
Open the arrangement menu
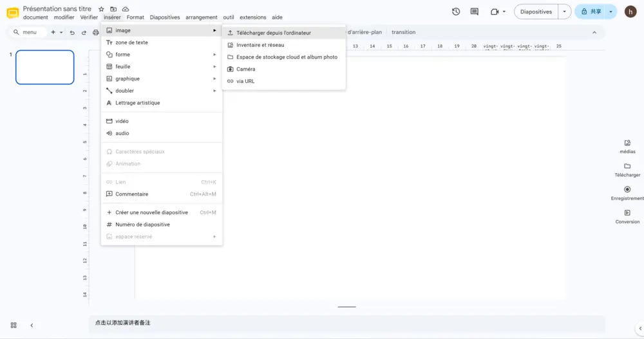click(201, 17)
